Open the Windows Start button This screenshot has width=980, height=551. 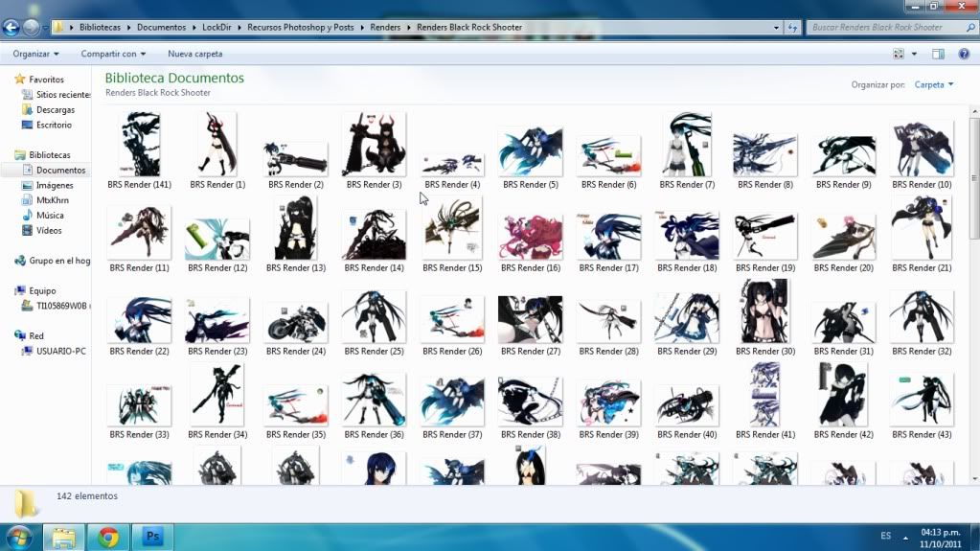(x=19, y=538)
